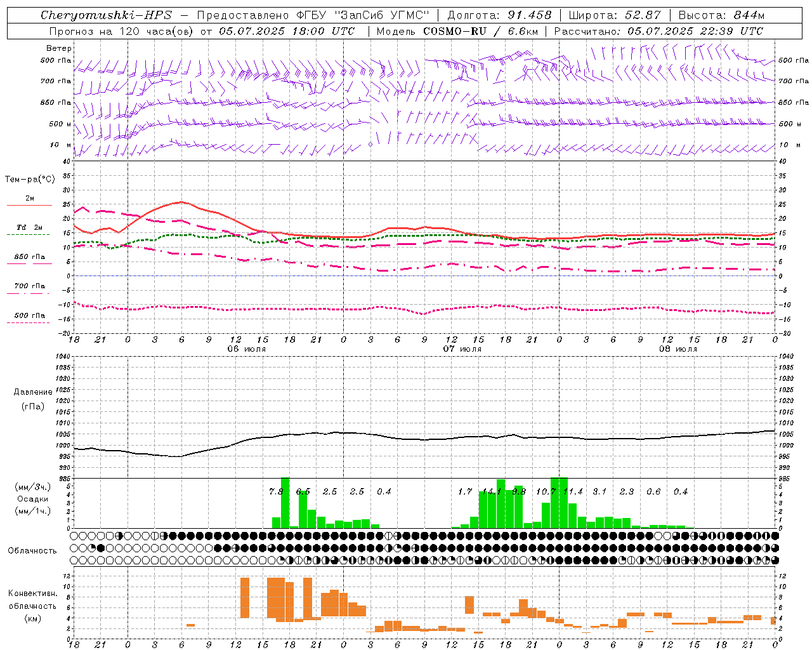Click the 'Давление' pressure panel label
812x650 pixels.
(x=33, y=392)
